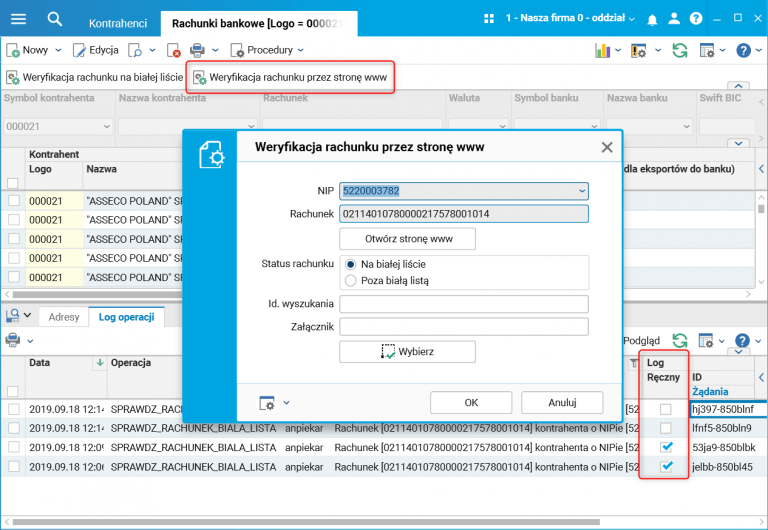This screenshot has height=530, width=768.
Task: Click the help icon in log panel
Action: (742, 340)
